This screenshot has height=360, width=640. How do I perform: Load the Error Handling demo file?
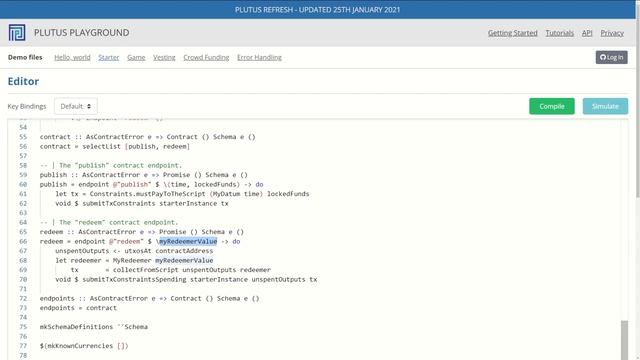[259, 58]
